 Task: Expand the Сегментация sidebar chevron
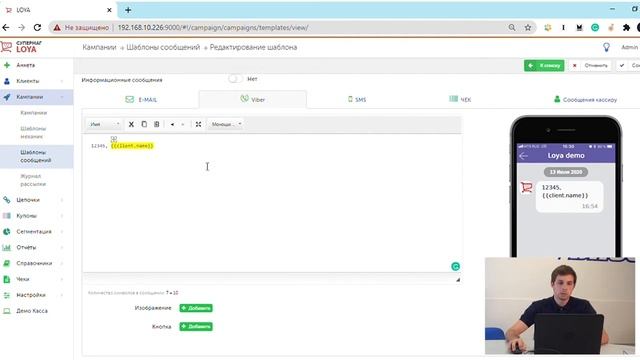point(62,231)
